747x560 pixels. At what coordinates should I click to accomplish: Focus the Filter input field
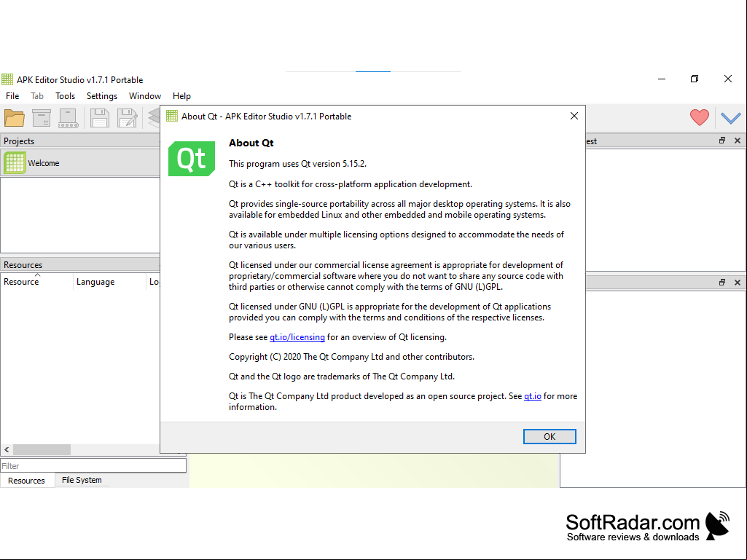93,466
